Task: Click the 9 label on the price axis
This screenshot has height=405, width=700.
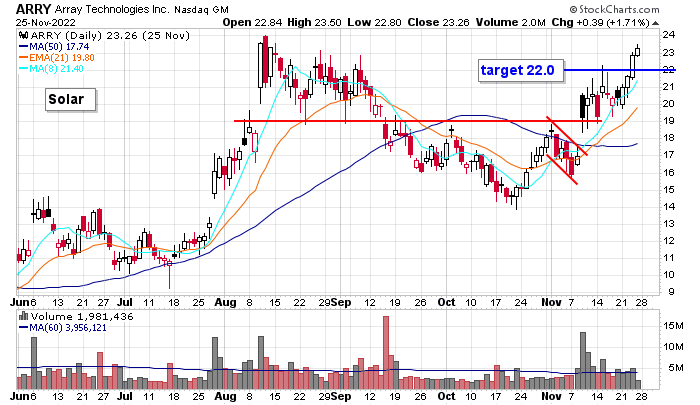Action: pyautogui.click(x=671, y=292)
